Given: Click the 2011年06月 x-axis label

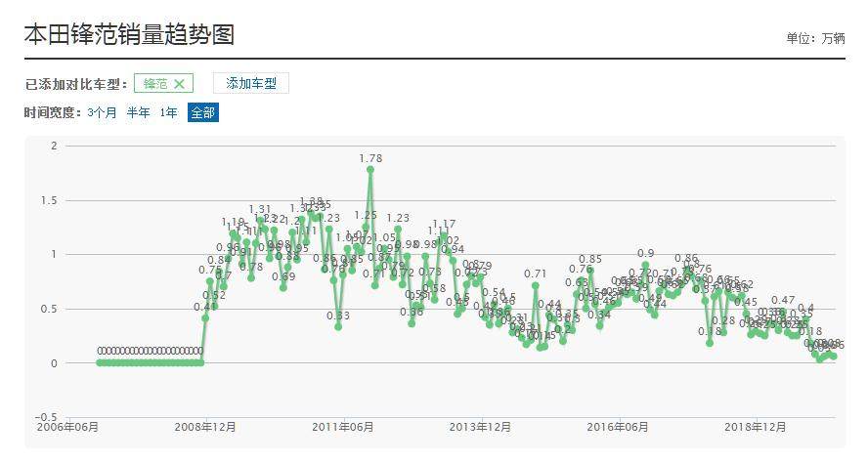Looking at the screenshot, I should 343,427.
